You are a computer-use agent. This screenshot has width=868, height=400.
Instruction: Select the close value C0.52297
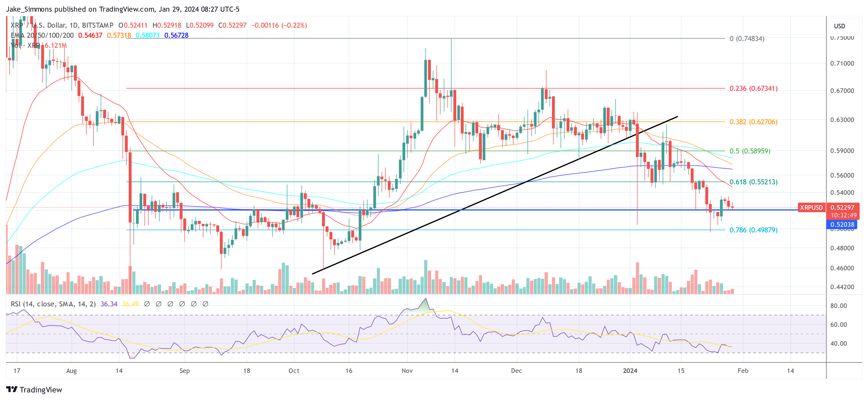232,25
